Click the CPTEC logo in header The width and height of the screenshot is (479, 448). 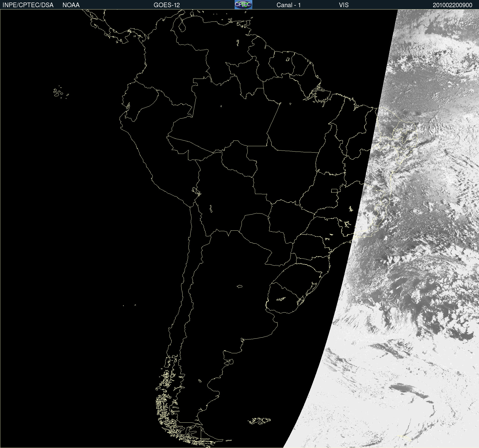243,5
